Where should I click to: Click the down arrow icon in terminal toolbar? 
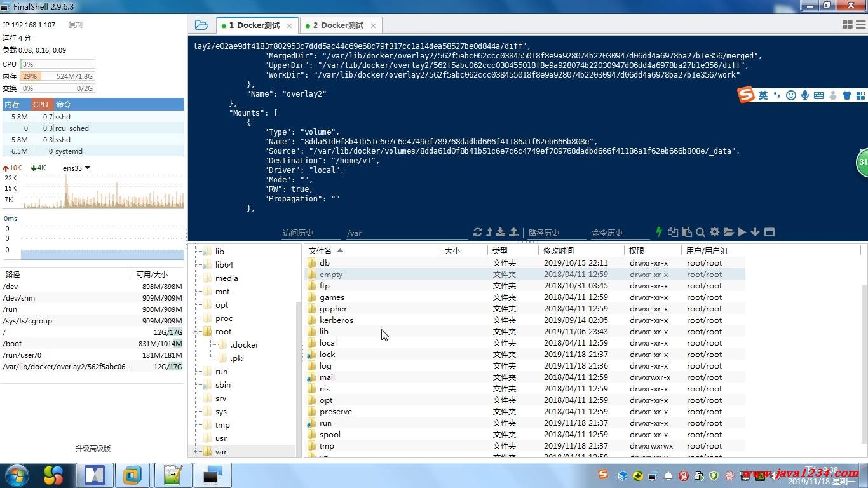[x=755, y=232]
